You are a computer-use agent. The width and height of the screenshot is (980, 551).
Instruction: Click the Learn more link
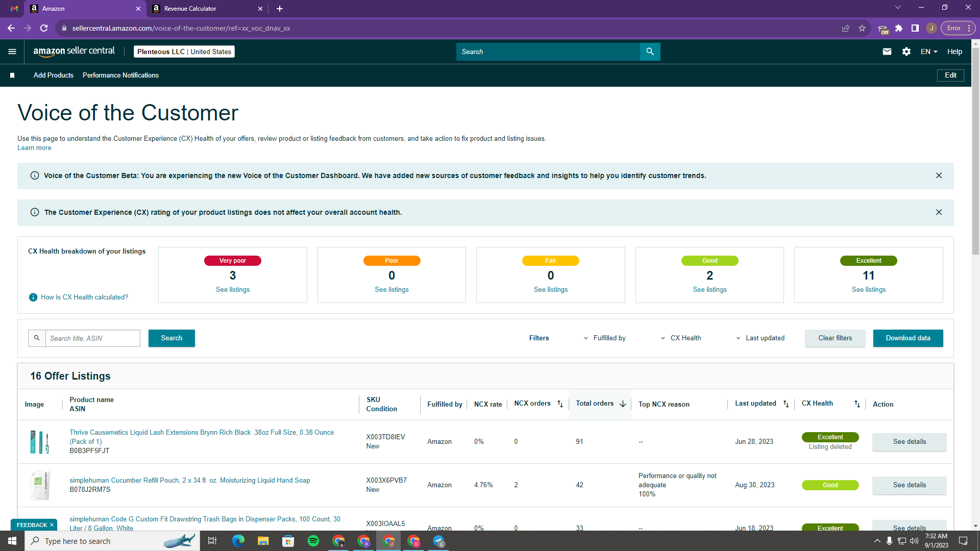34,148
